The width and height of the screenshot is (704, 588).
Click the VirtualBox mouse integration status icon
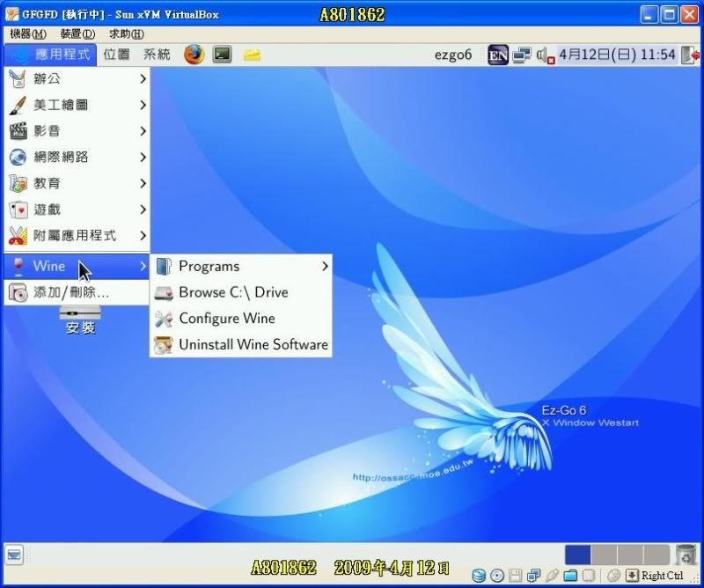613,576
